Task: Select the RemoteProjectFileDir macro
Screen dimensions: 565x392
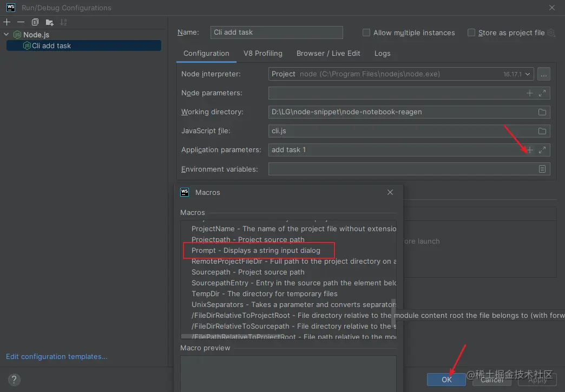Action: coord(288,261)
